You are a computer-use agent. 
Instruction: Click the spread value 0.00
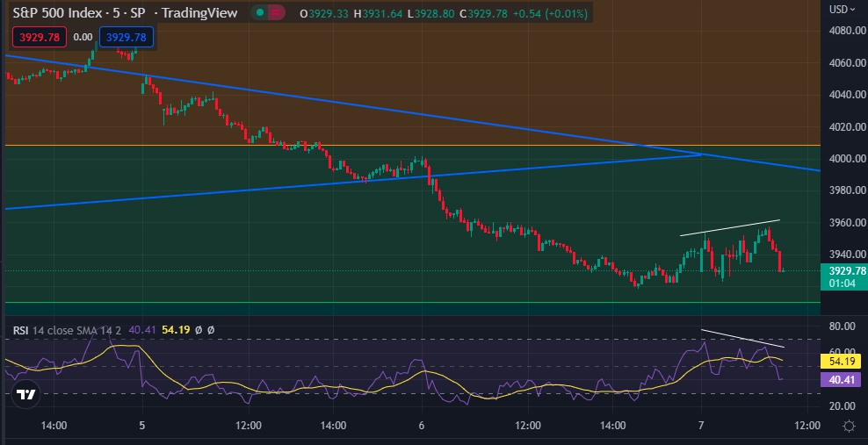click(83, 37)
